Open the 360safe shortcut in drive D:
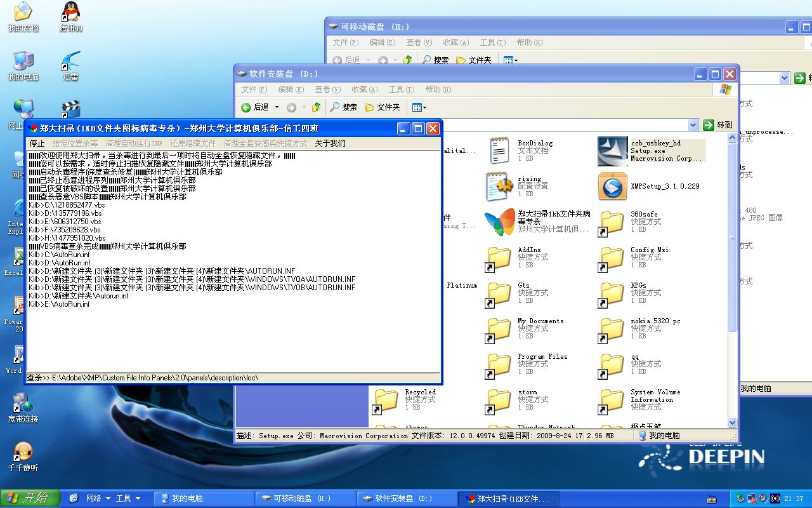Viewport: 812px width, 508px height. click(x=612, y=222)
